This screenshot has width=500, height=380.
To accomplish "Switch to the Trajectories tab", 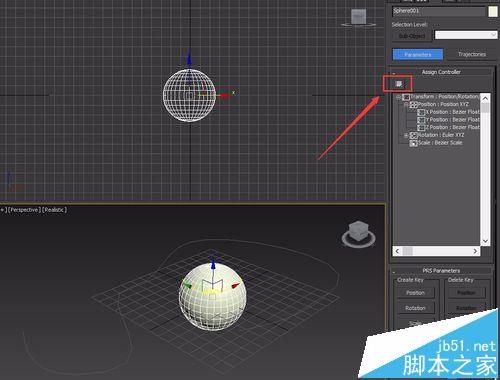I will [x=472, y=54].
